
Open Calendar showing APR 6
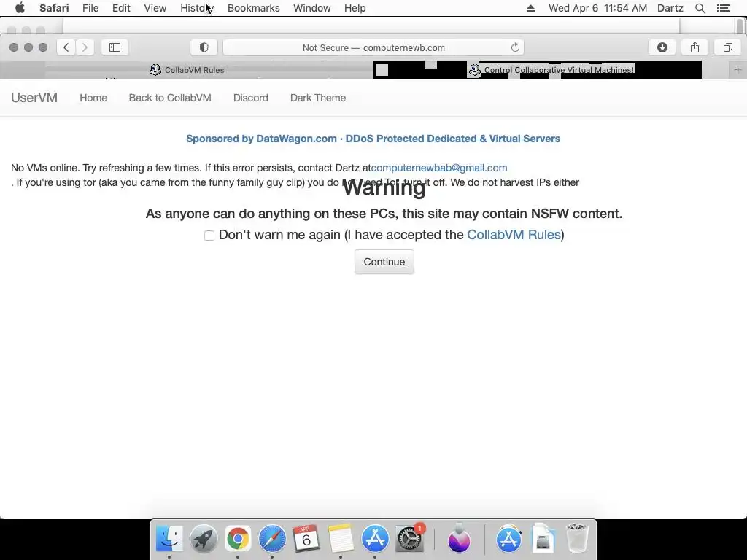(x=306, y=539)
